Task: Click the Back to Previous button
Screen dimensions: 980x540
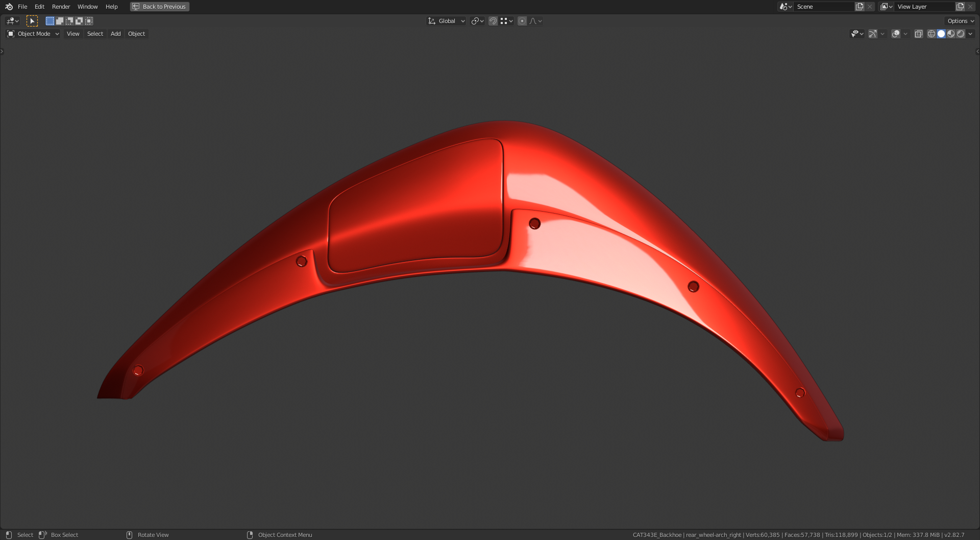Action: [160, 7]
